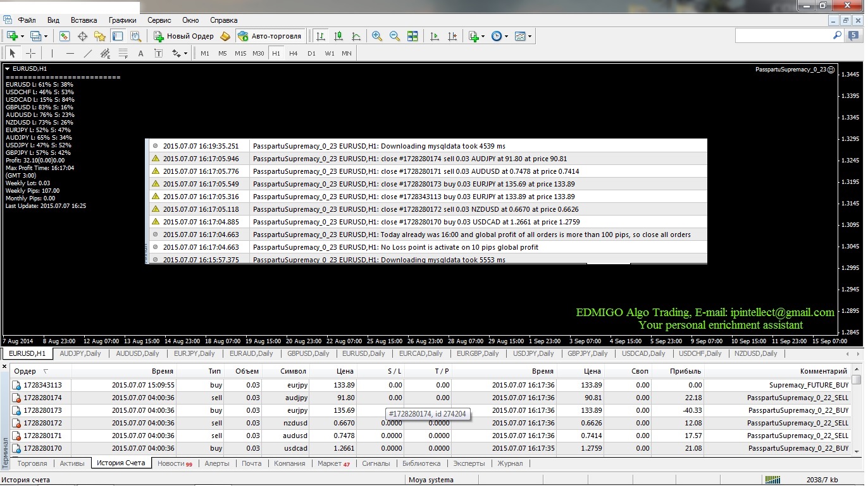Image resolution: width=868 pixels, height=488 pixels.
Task: Expand the New Chart dropdown arrow
Action: (x=22, y=36)
